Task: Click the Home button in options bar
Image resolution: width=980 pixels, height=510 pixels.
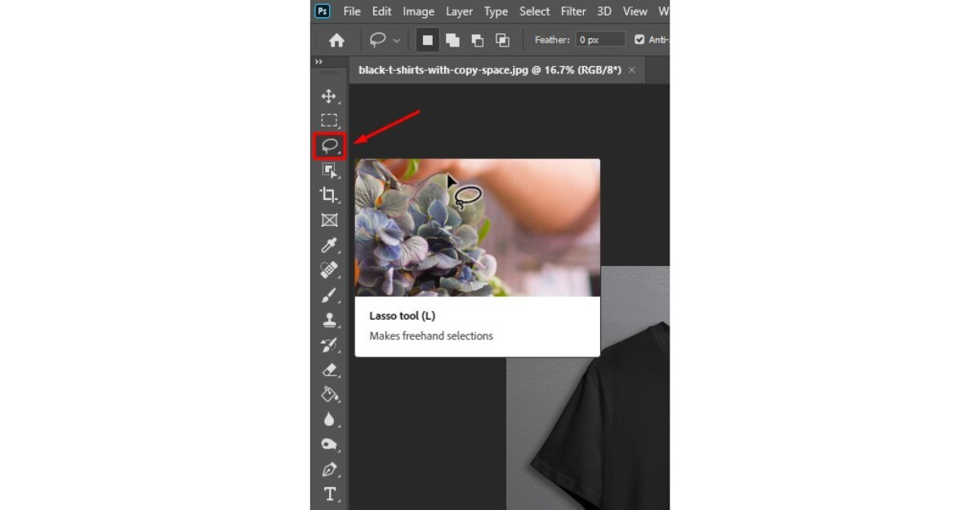Action: [336, 40]
